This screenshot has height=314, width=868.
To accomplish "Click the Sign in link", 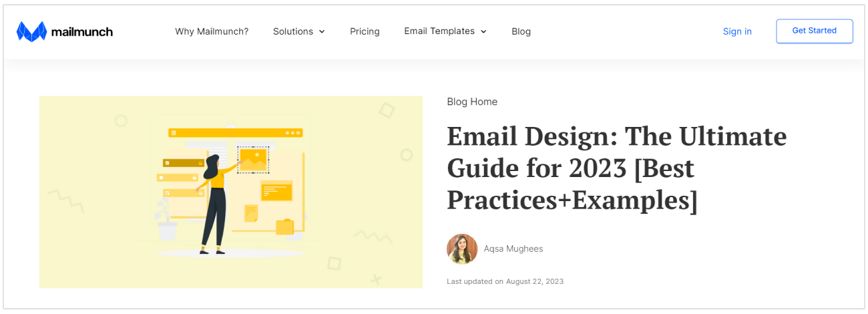I will 737,31.
